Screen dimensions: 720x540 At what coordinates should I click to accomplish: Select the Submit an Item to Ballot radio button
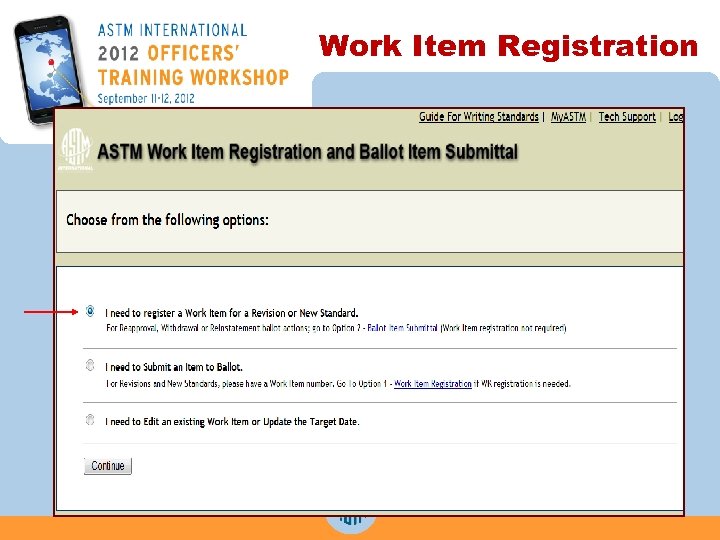(90, 365)
